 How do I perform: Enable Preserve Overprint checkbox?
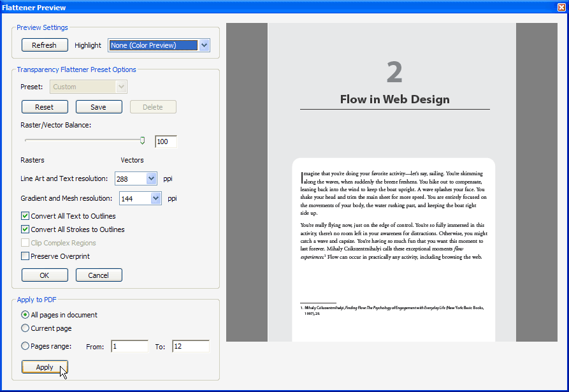[25, 256]
